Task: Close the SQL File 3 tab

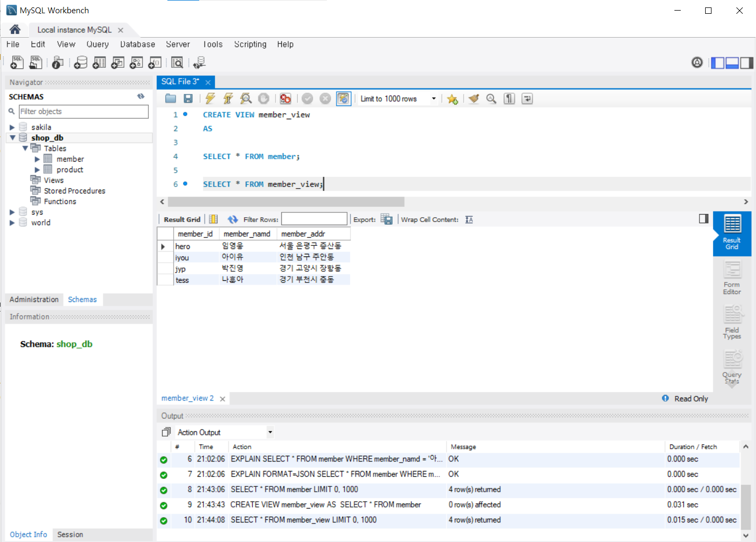Action: (208, 82)
